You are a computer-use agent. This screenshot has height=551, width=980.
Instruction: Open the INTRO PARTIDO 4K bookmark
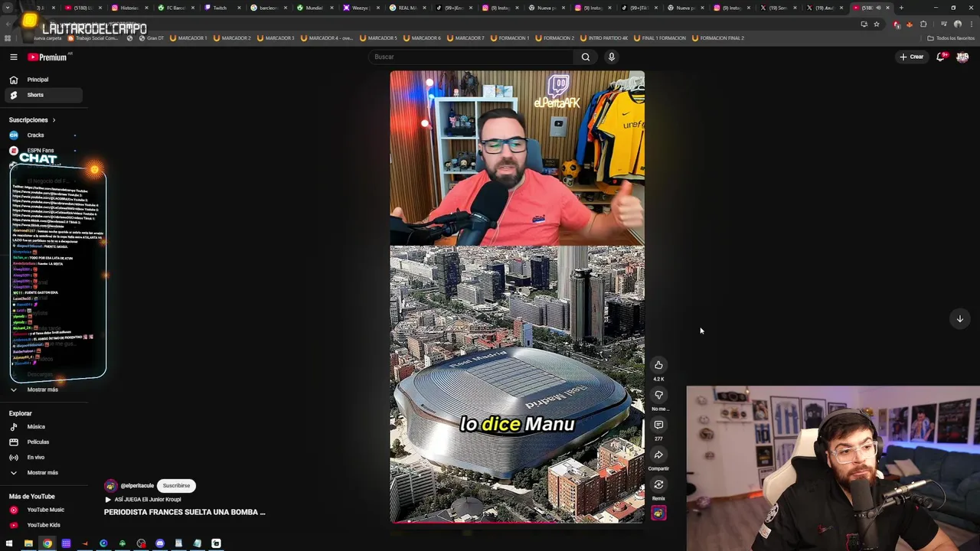603,37
